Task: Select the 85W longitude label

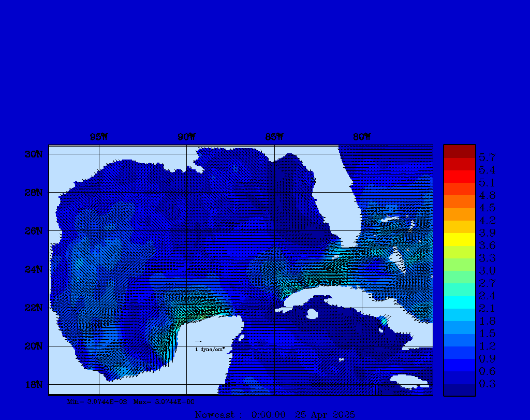Action: click(274, 137)
